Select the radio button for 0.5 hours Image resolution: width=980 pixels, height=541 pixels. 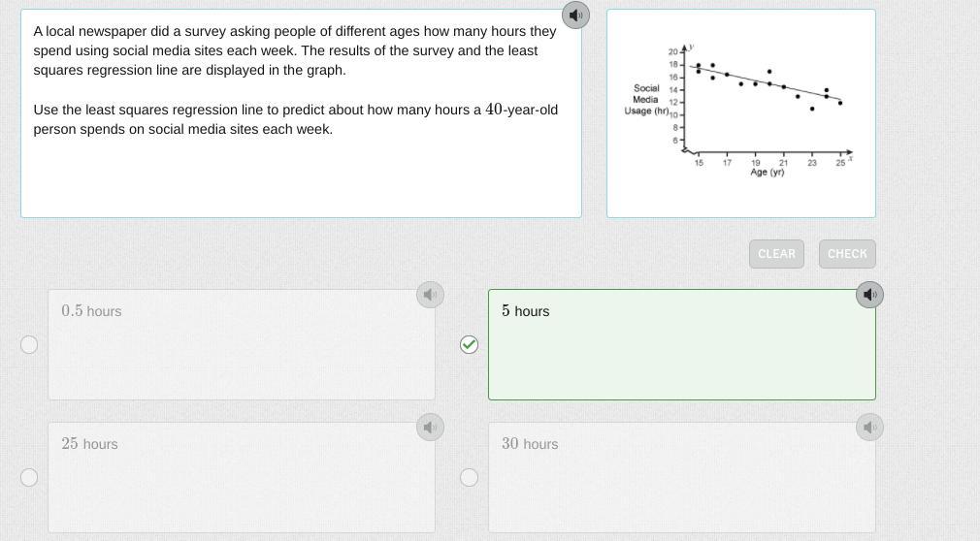[x=29, y=344]
